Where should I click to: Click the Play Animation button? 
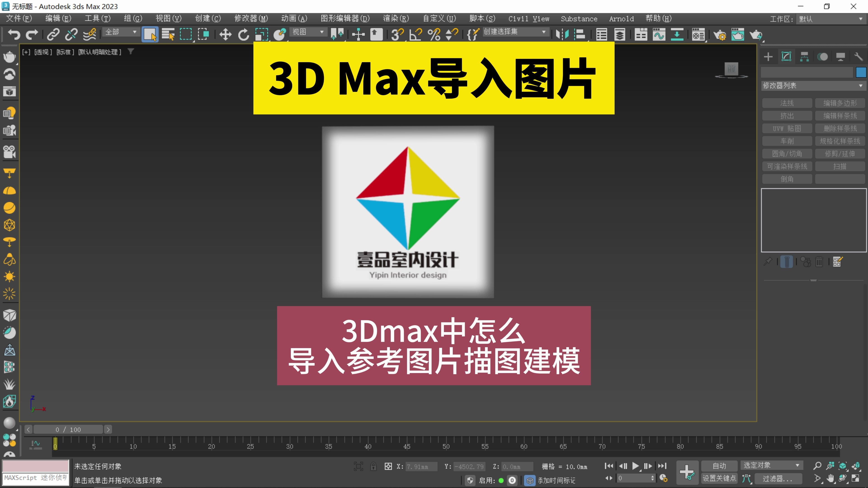pyautogui.click(x=635, y=466)
